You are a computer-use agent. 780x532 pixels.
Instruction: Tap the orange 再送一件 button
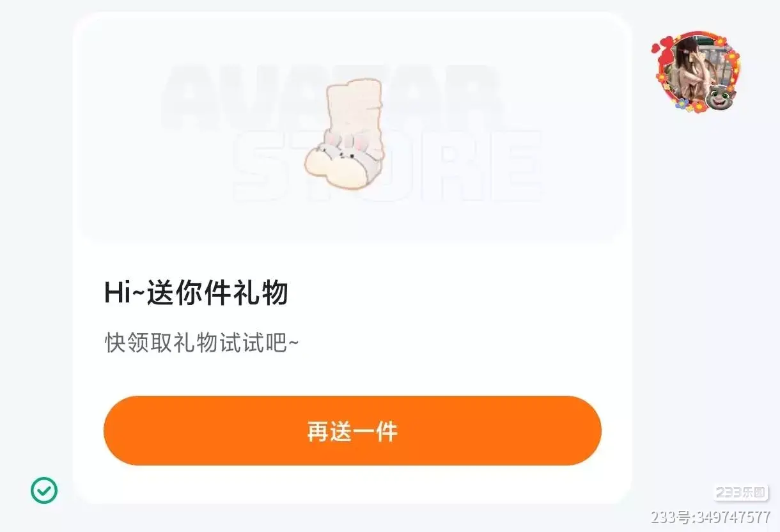352,430
